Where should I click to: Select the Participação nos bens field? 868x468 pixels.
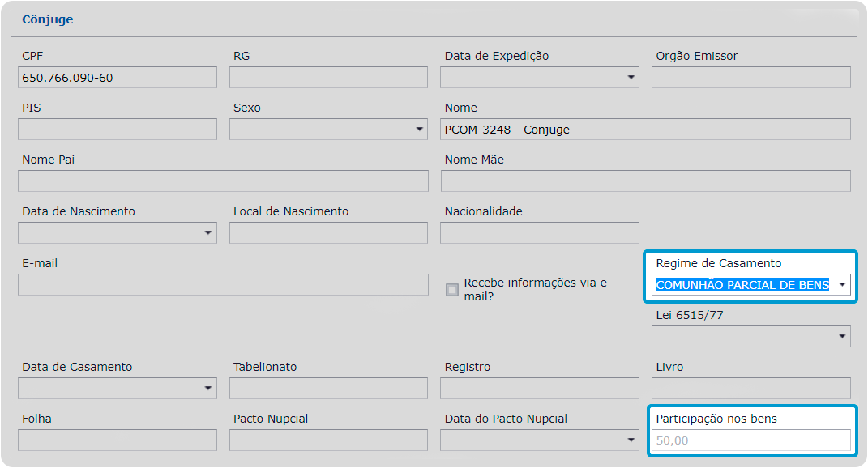[750, 440]
